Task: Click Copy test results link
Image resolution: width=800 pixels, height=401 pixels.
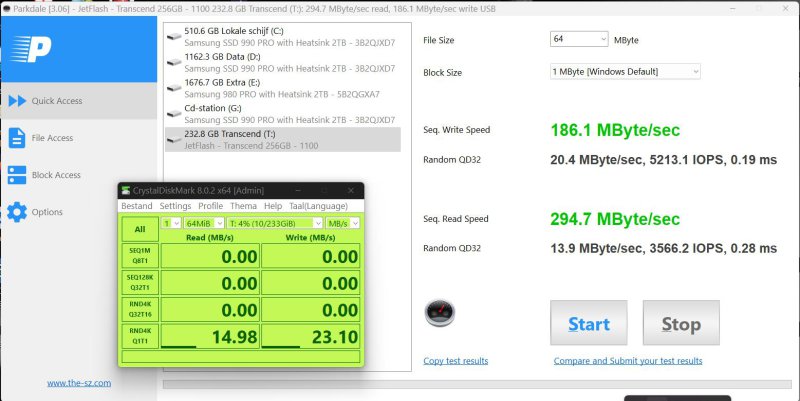Action: point(456,361)
